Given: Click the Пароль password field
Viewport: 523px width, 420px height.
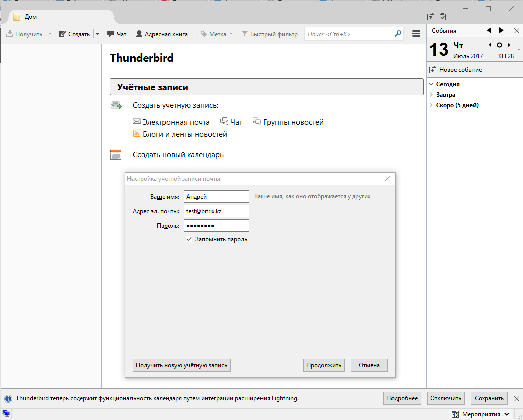Looking at the screenshot, I should tap(216, 226).
